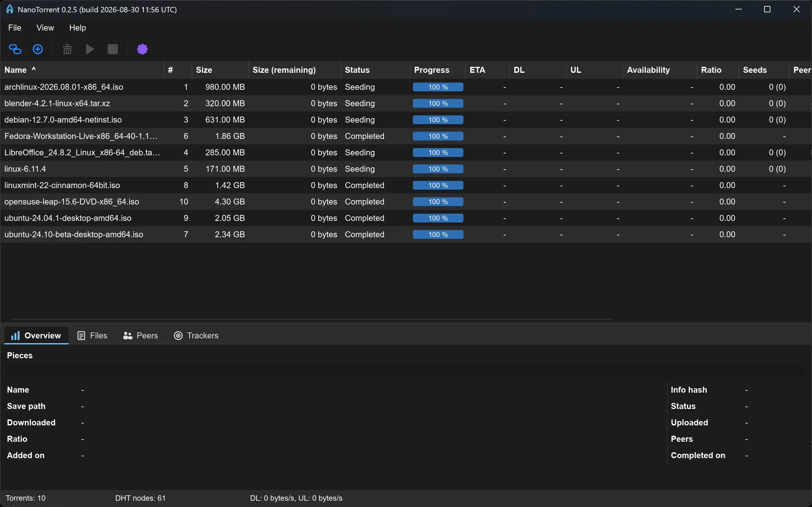Click the add magnet link icon
Viewport: 812px width, 507px height.
point(15,49)
